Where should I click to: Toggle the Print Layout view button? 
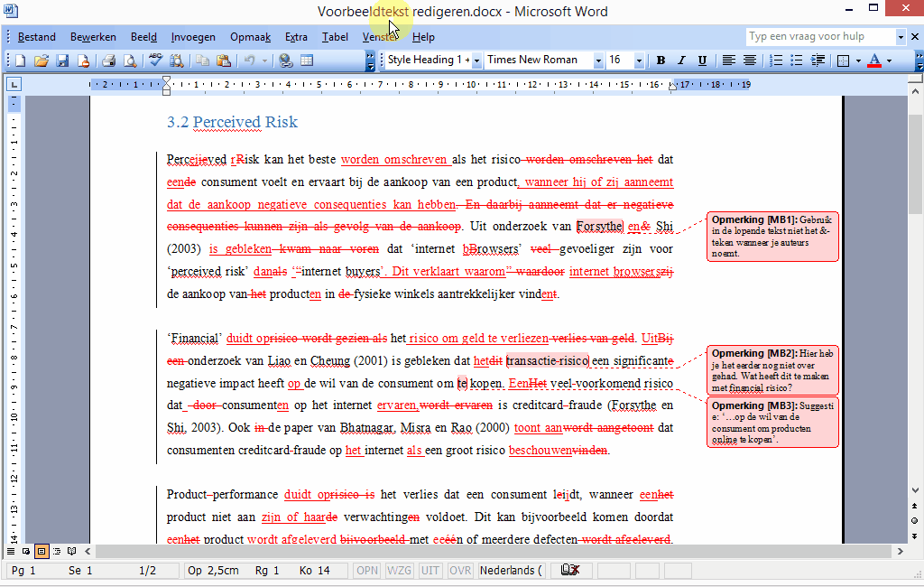click(42, 551)
